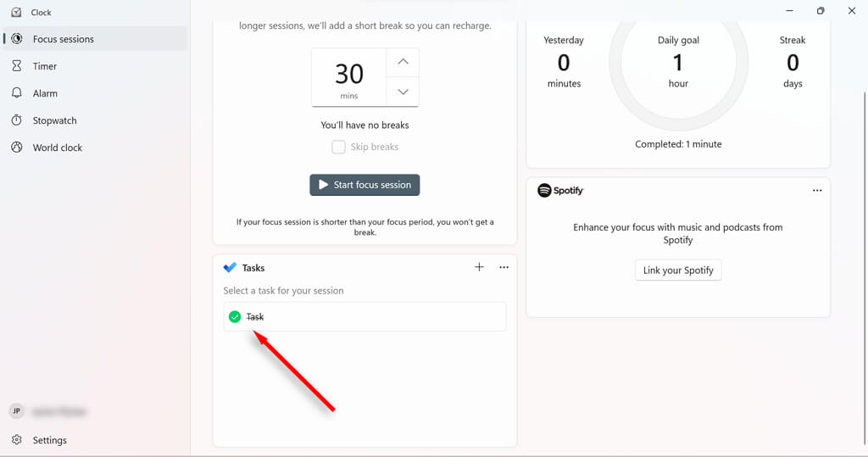The width and height of the screenshot is (868, 457).
Task: Click the World clock globe icon
Action: coord(17,148)
